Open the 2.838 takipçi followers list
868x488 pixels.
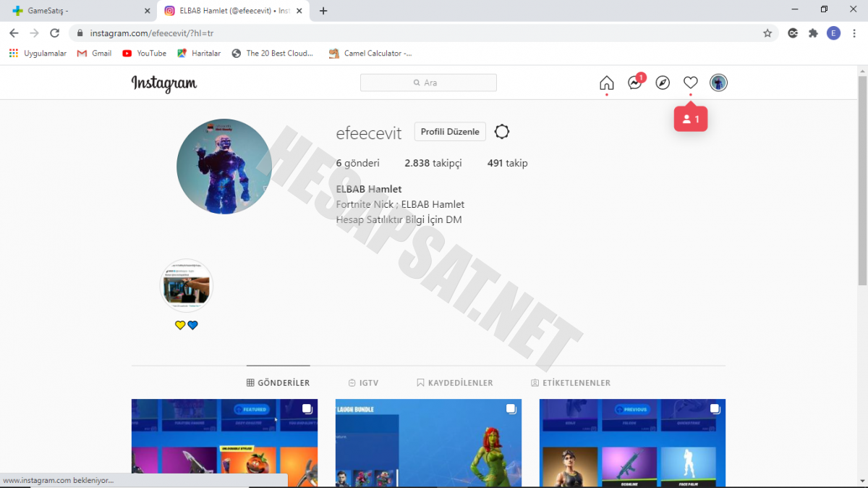[x=433, y=164]
